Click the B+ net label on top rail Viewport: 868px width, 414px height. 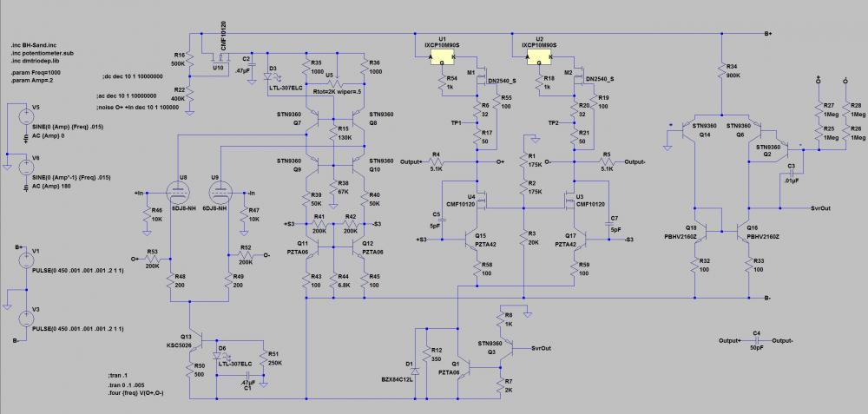[768, 34]
